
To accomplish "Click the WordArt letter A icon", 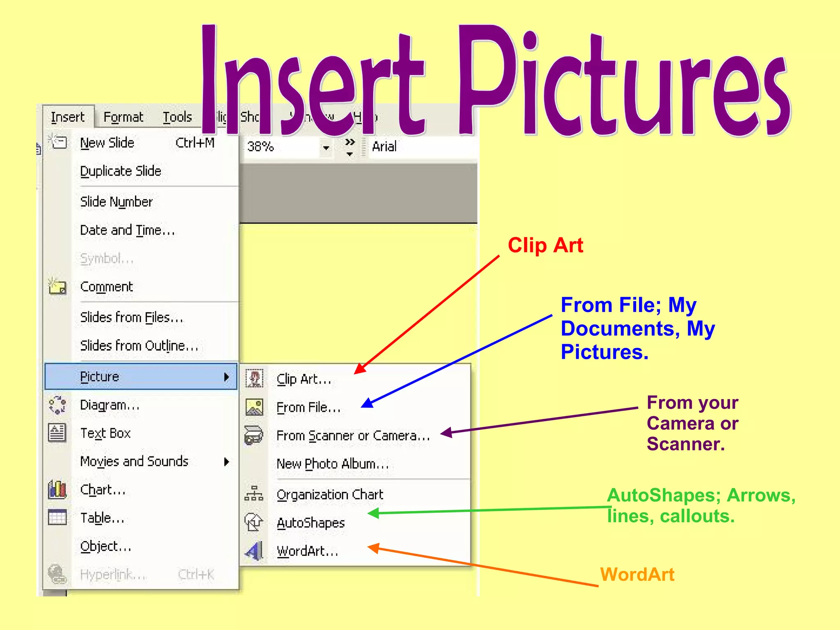I will [x=254, y=550].
